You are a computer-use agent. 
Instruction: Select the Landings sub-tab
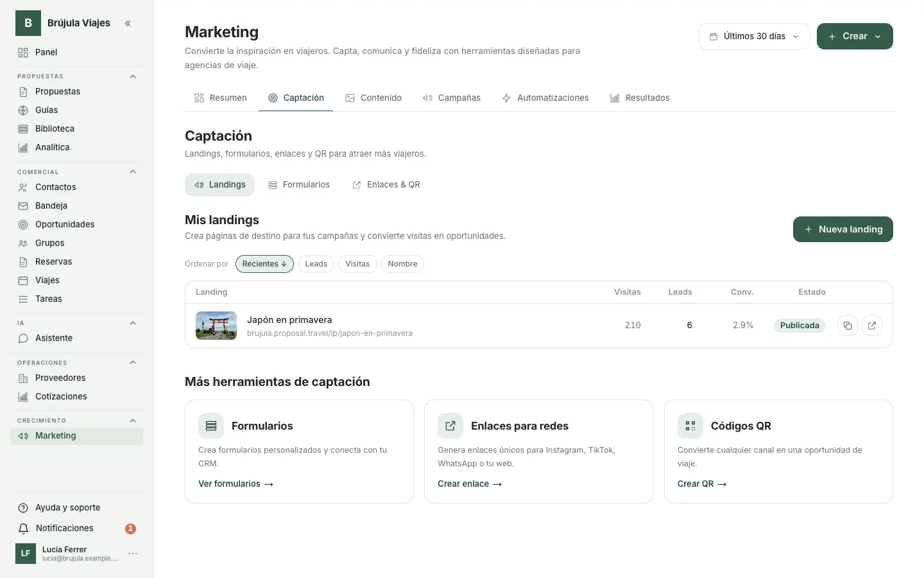pos(220,185)
